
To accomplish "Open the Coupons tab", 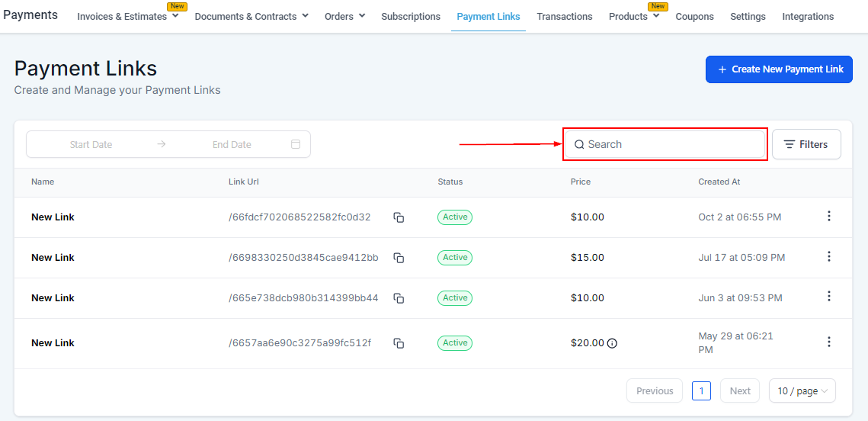I will click(694, 17).
